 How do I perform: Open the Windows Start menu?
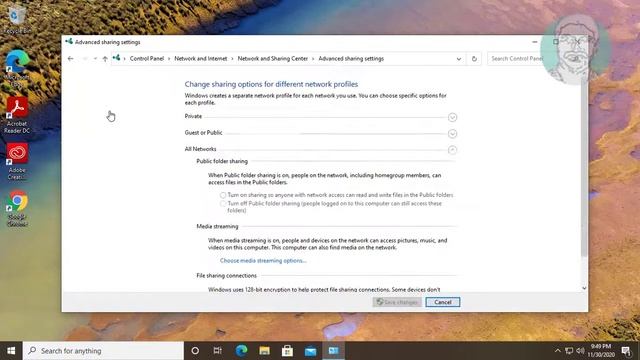(11, 351)
